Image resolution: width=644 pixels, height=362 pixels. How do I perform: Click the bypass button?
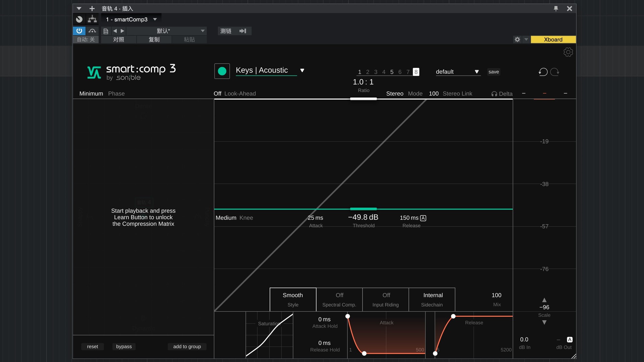(124, 347)
